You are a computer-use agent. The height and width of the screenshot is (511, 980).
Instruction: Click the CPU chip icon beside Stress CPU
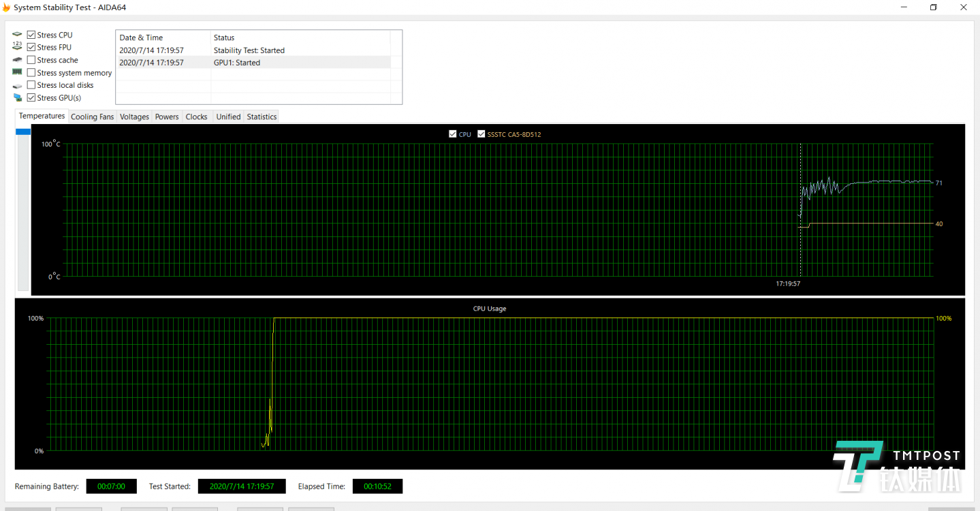(x=17, y=35)
